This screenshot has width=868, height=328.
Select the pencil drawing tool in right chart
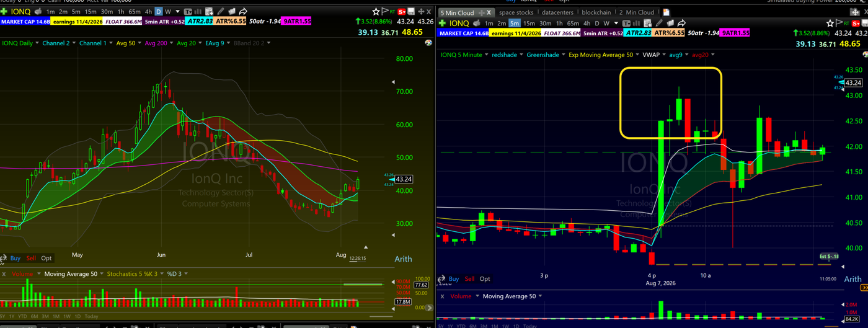(x=659, y=23)
